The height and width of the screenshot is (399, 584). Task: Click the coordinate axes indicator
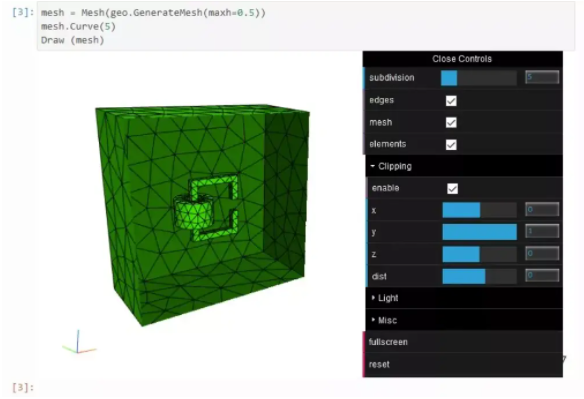[79, 343]
